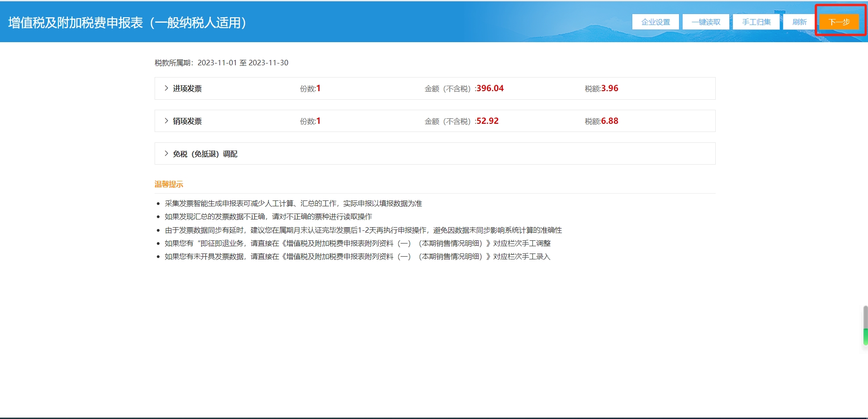Click the 销项发票 份数 count

coord(318,121)
